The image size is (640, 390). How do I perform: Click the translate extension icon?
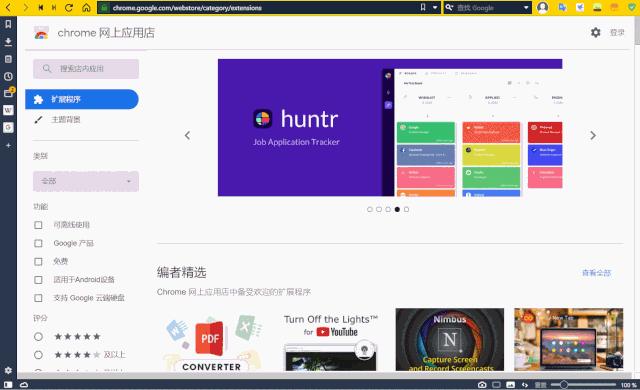(562, 7)
